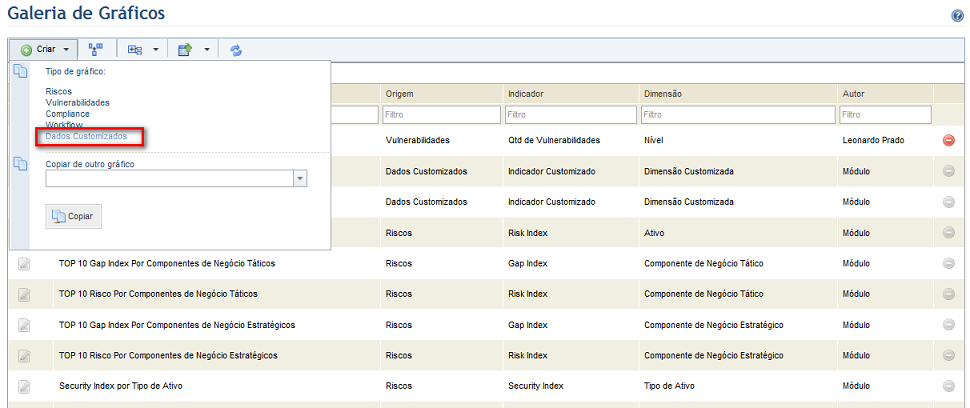Open the export icon's dropdown arrow
The height and width of the screenshot is (408, 970).
pyautogui.click(x=207, y=50)
